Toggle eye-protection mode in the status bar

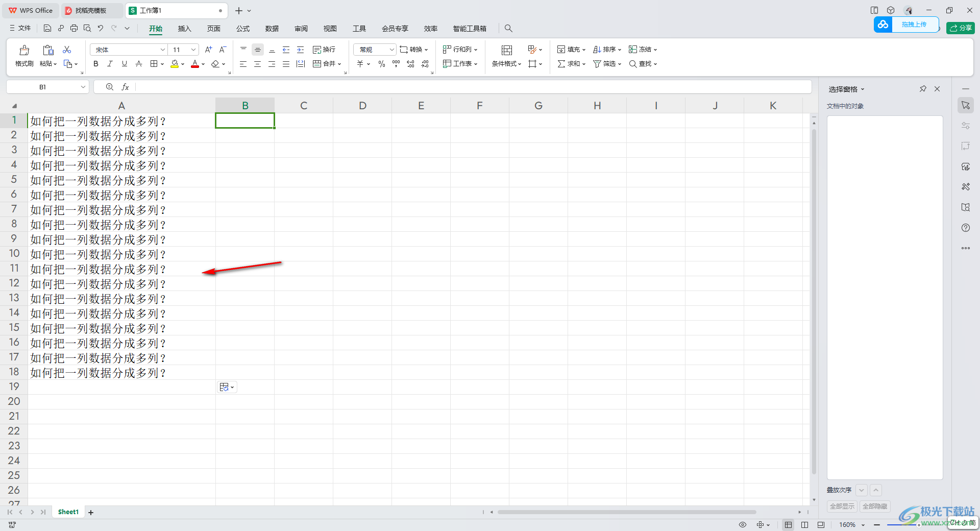tap(743, 525)
